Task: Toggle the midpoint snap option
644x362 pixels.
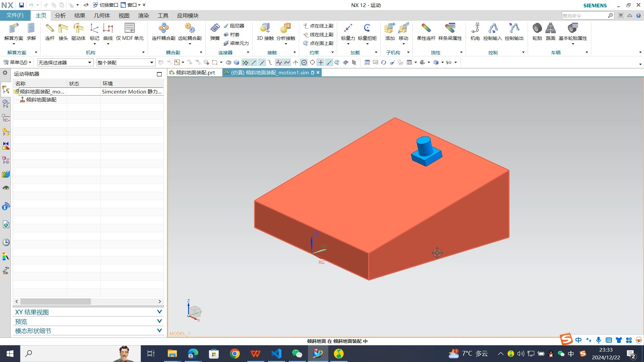Action: coord(262,62)
